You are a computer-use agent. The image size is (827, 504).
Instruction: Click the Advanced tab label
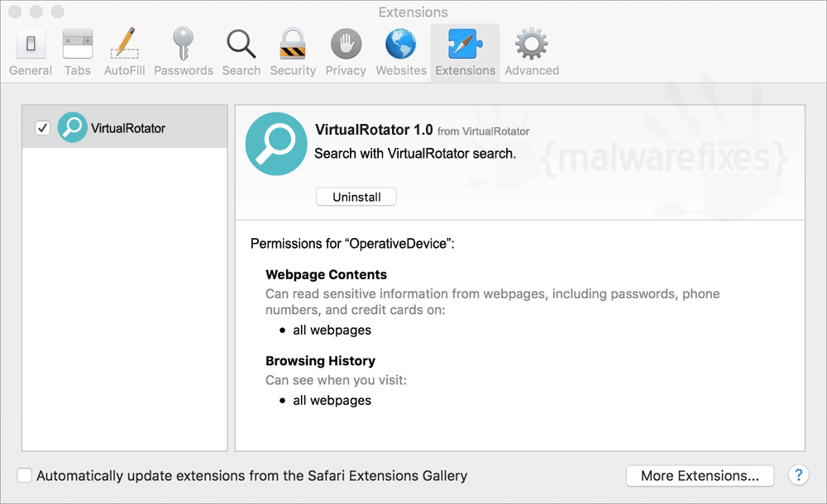pos(532,71)
